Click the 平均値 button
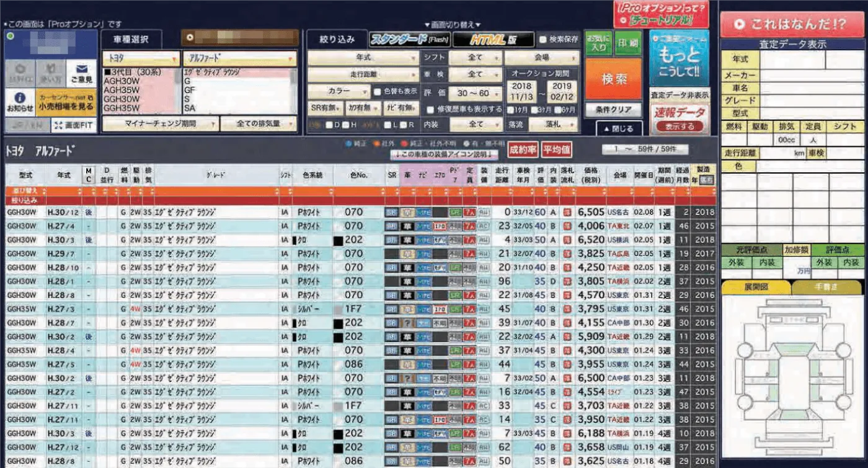Screen dimensions: 868x468 pyautogui.click(x=556, y=149)
